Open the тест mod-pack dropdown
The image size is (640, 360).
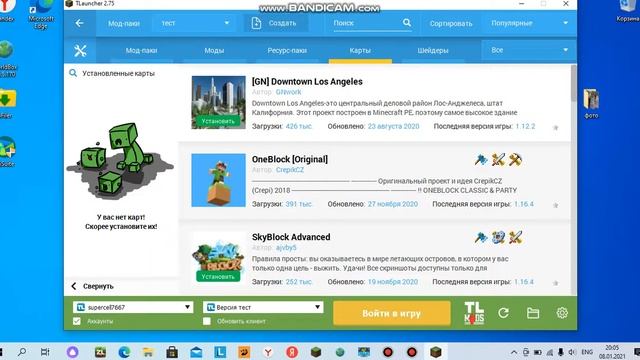click(194, 23)
